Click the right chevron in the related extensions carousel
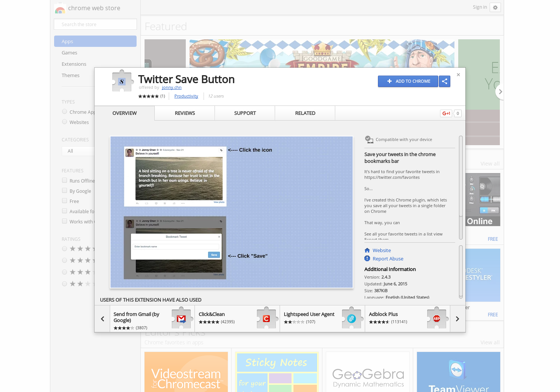The width and height of the screenshot is (560, 392). point(457,318)
